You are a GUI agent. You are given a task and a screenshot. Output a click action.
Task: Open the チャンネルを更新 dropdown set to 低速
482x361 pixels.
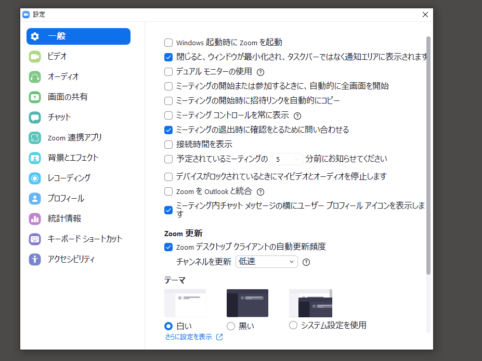[x=266, y=262]
